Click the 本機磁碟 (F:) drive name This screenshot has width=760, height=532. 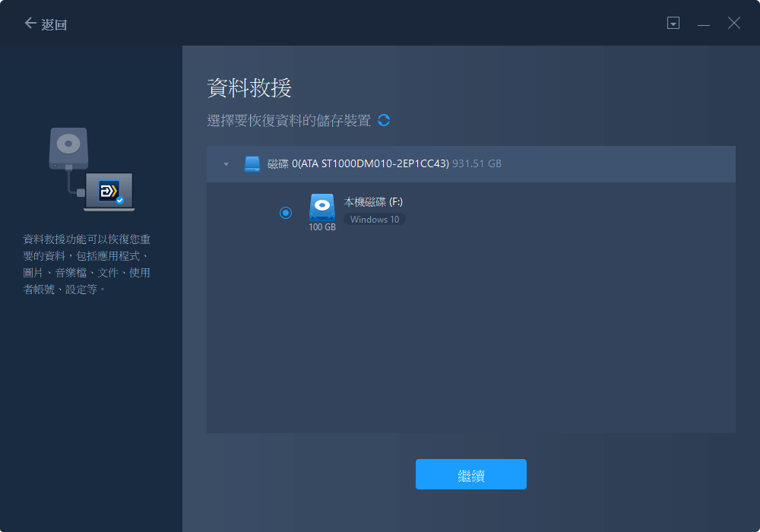coord(373,202)
